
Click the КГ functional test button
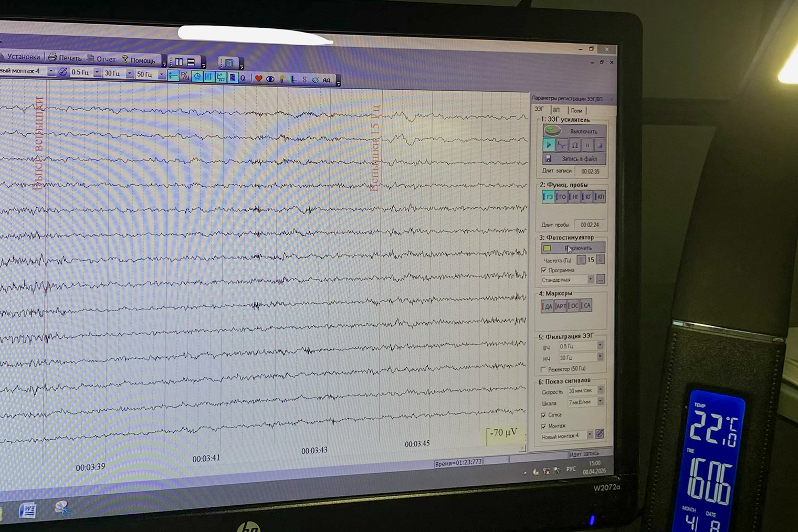click(x=586, y=197)
